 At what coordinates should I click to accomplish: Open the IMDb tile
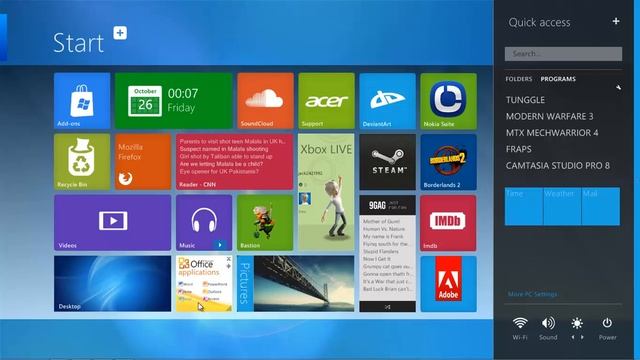pyautogui.click(x=449, y=223)
